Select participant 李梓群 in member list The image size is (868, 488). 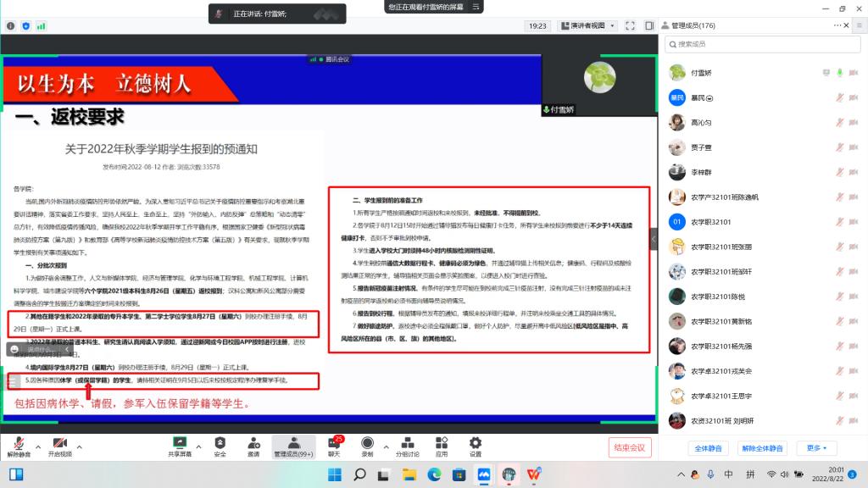coord(701,172)
